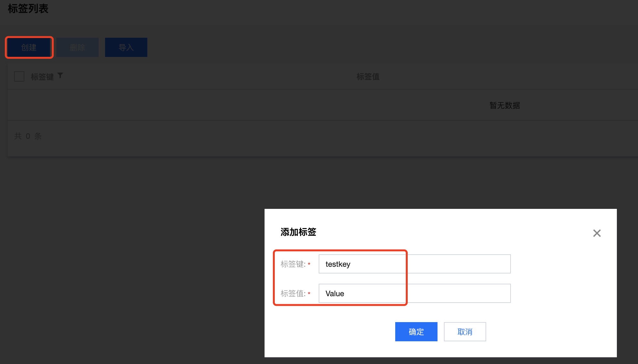Close the 添加标签 dialog with the X icon
This screenshot has width=638, height=364.
coord(597,233)
